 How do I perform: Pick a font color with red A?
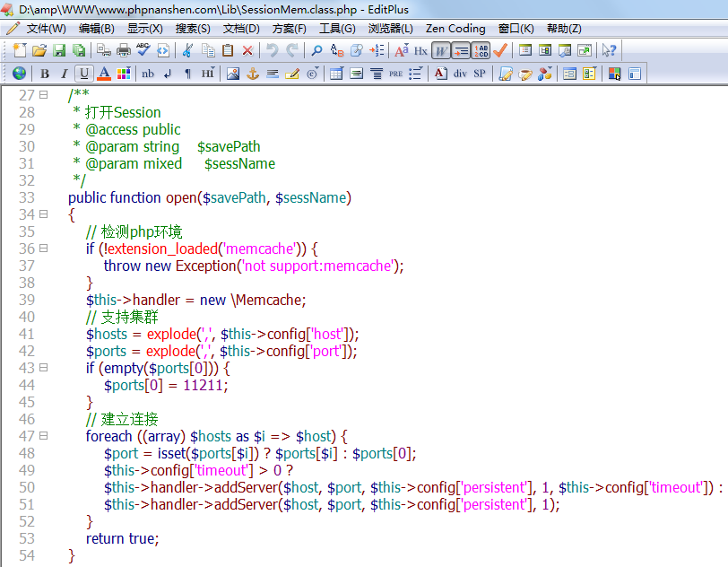coord(104,74)
